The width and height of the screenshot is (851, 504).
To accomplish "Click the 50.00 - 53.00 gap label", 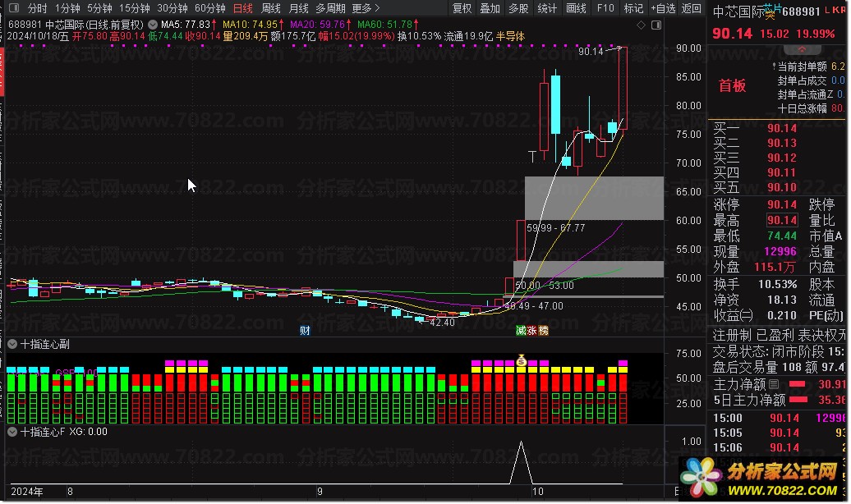I will 545,286.
